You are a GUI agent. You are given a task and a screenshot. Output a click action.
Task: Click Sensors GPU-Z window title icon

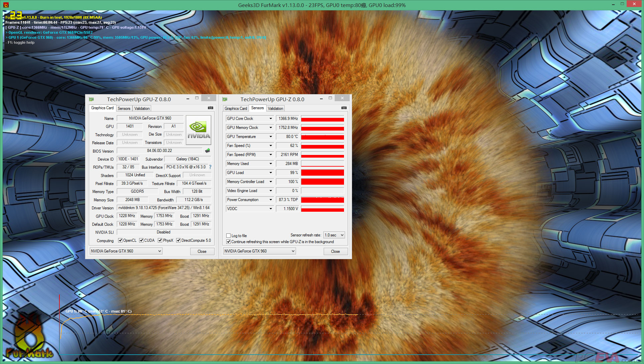(225, 99)
